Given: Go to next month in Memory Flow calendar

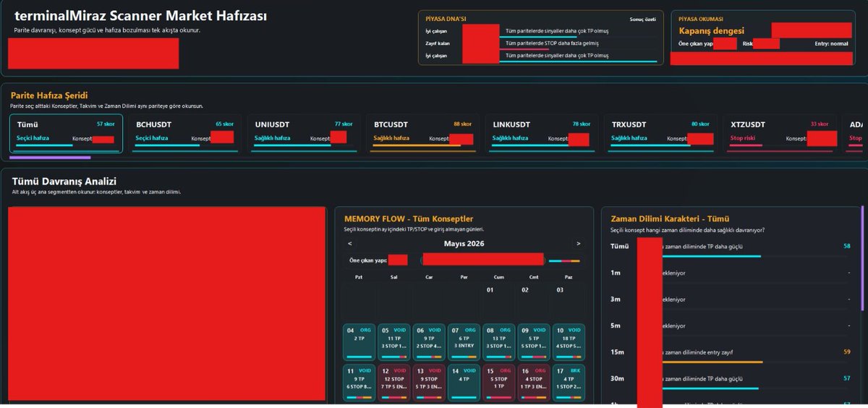Looking at the screenshot, I should [x=578, y=244].
